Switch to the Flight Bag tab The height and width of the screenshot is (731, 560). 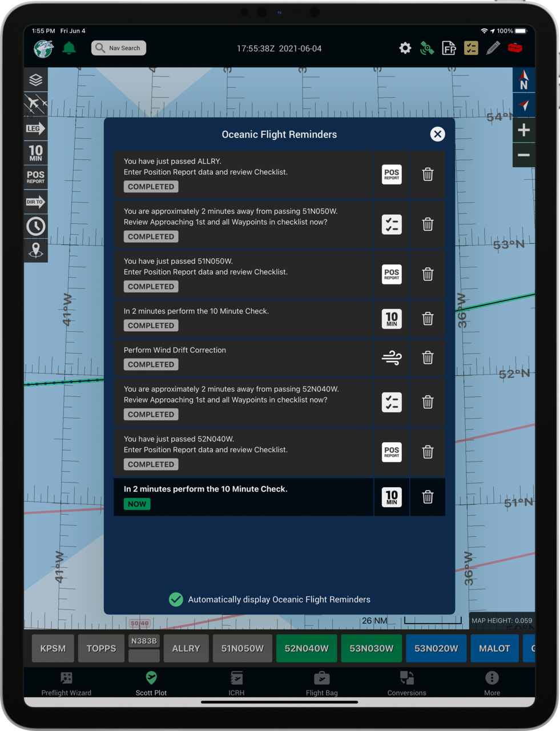pyautogui.click(x=321, y=683)
